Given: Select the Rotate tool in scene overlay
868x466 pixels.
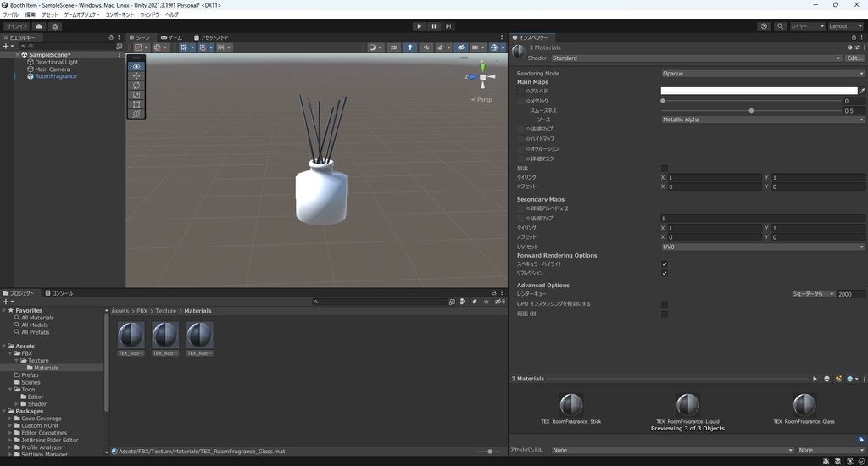Looking at the screenshot, I should [136, 86].
